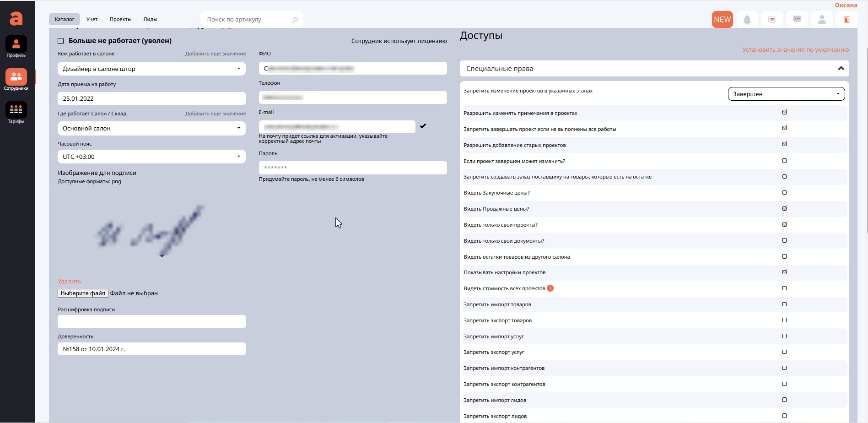Viewport: 868px width, 423px height.
Task: Click the orange NEW badge icon
Action: [722, 20]
